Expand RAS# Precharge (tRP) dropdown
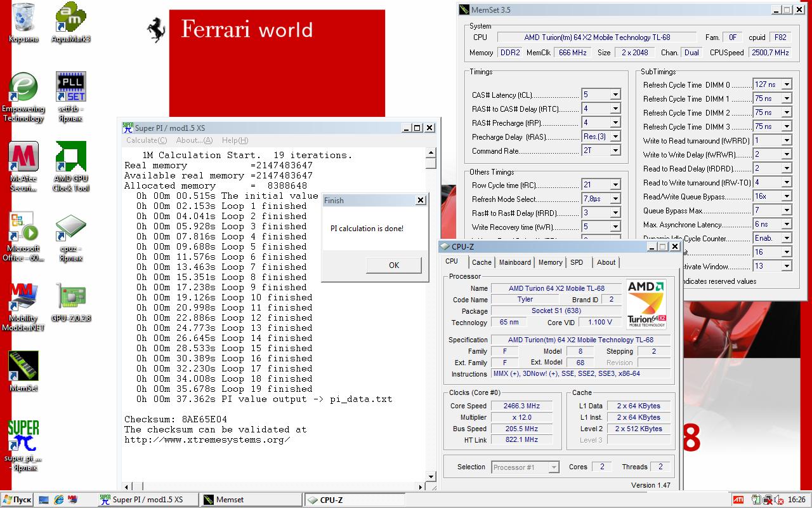This screenshot has height=508, width=812. point(615,123)
